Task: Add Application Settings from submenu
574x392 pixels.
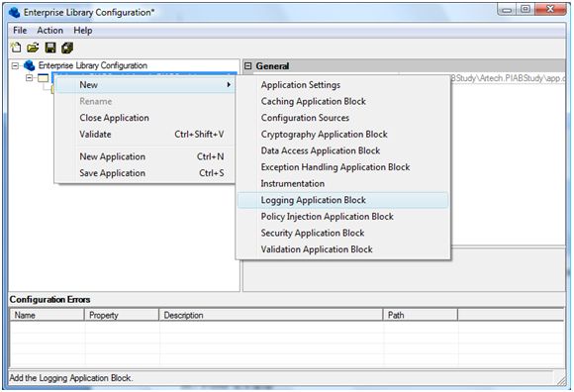Action: point(343,85)
